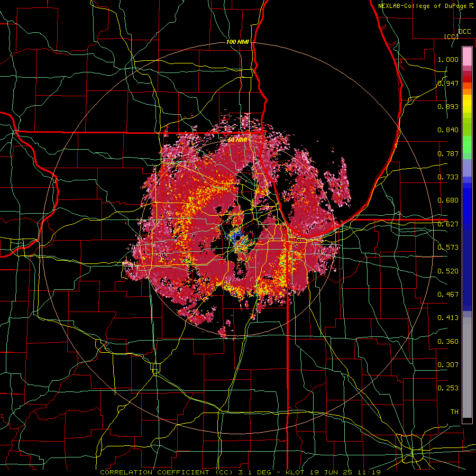Click the 100 NMI range ring label
Viewport: 476px width, 476px height.
237,42
